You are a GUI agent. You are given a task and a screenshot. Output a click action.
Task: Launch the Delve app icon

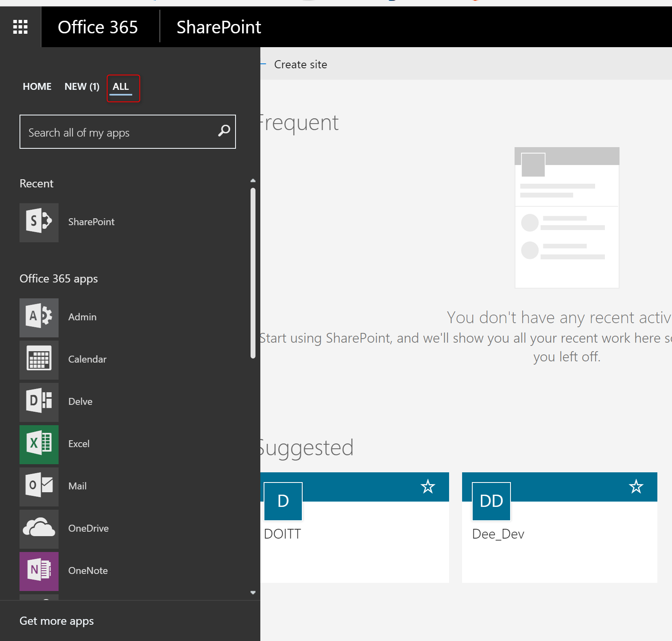[x=39, y=402]
